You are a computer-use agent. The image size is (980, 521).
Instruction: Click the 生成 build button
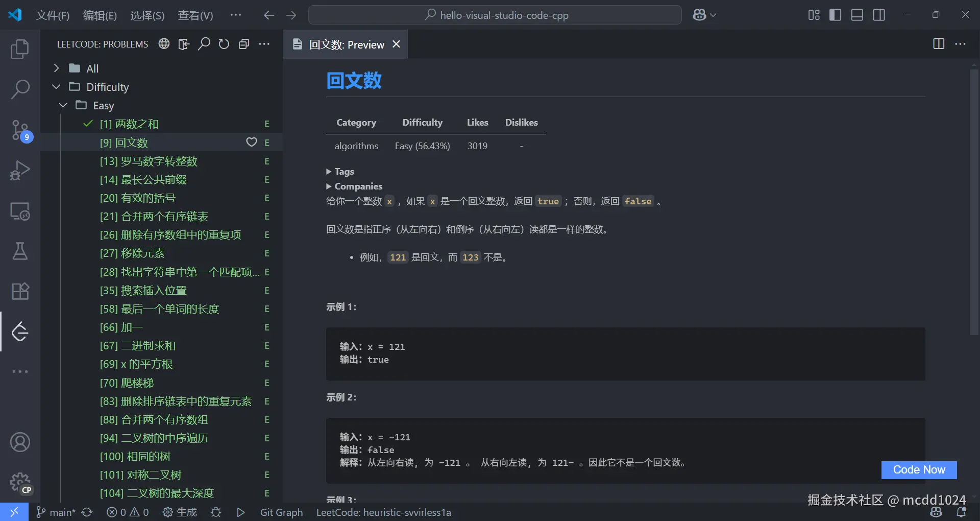point(180,512)
